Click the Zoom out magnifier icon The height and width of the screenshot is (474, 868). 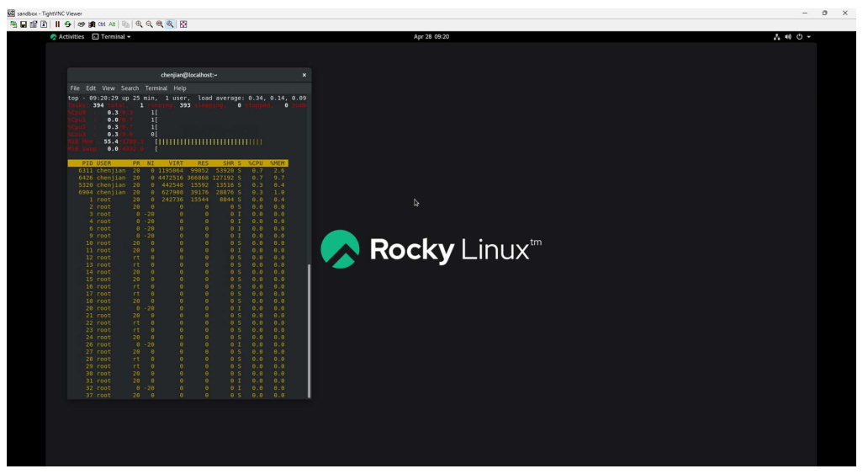click(150, 24)
